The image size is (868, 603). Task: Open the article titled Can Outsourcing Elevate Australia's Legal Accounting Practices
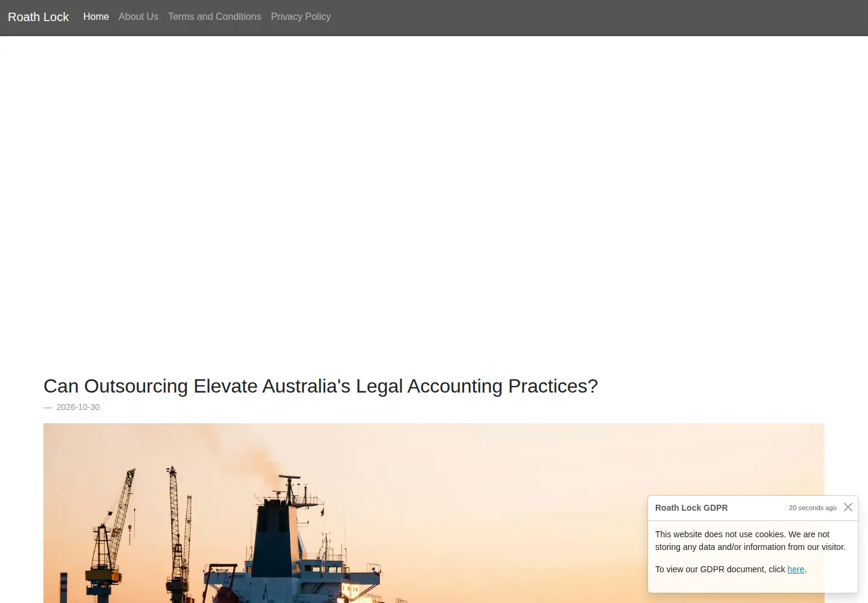coord(321,386)
